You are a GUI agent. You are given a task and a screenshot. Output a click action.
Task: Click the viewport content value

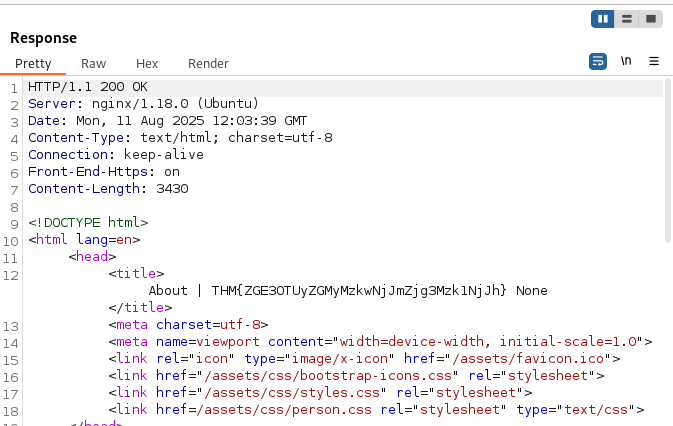(x=487, y=342)
